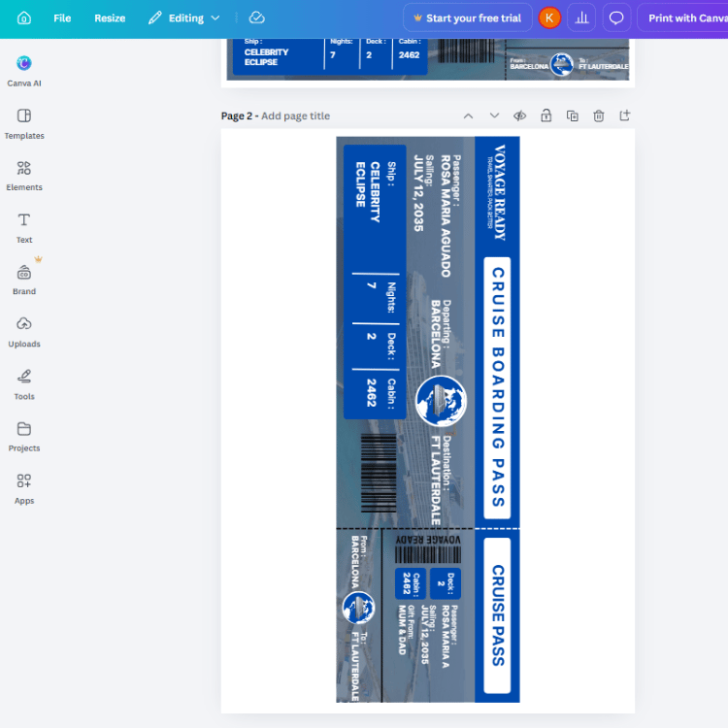
Task: Add a new page icon
Action: 625,116
